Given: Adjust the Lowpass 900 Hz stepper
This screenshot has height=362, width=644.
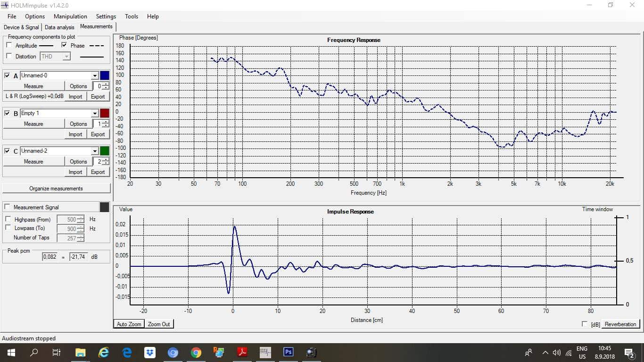Looking at the screenshot, I should click(81, 229).
